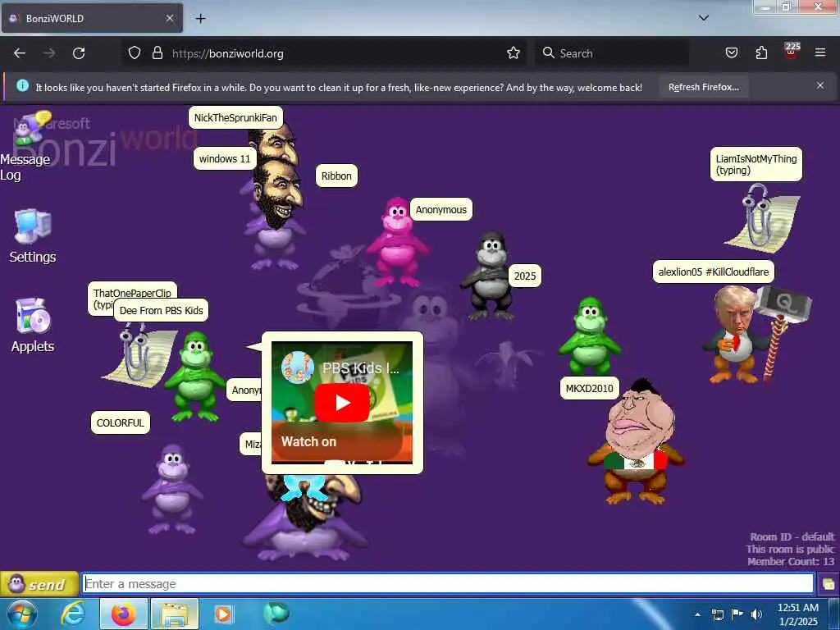Click the 2025 name tag

[525, 276]
